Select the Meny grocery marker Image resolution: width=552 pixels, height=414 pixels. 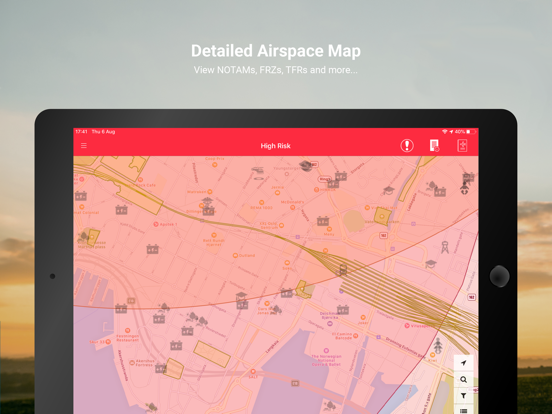tap(329, 229)
